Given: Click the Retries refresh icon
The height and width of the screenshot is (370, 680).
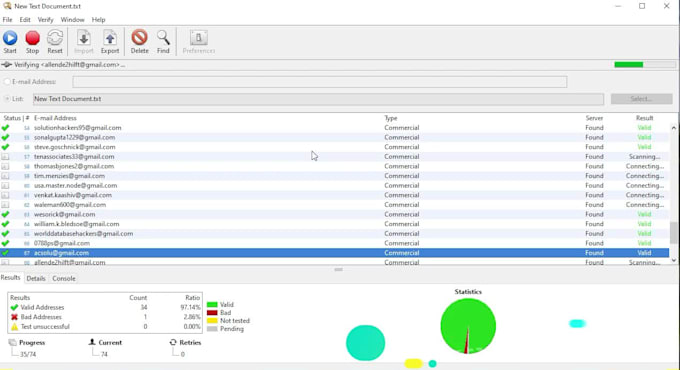Looking at the screenshot, I should [x=173, y=342].
